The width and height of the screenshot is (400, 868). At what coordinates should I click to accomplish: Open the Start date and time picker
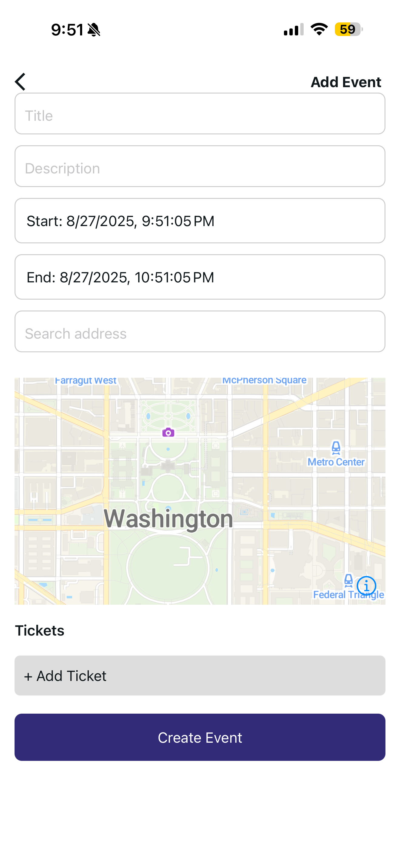click(x=200, y=221)
